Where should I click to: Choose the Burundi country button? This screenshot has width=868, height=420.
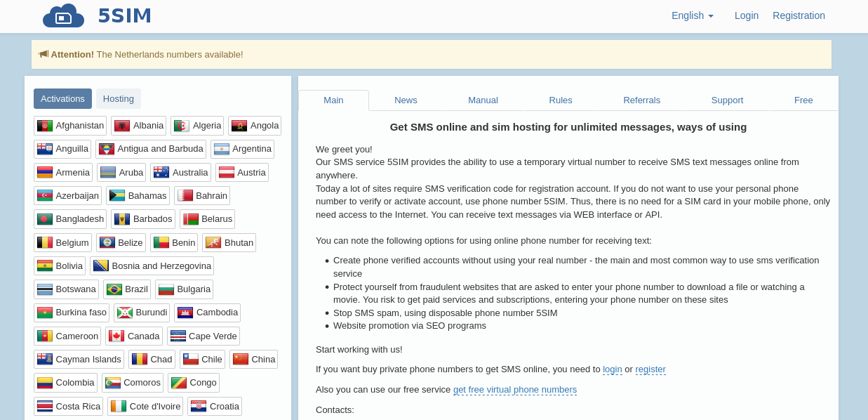coord(142,313)
